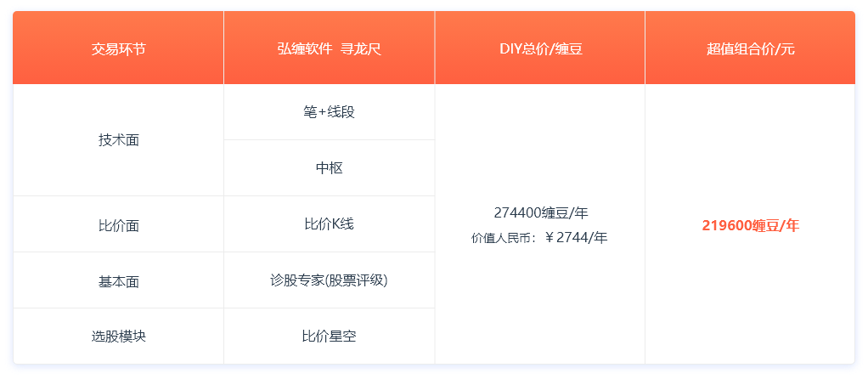Screen dimensions: 868x379
Task: Select the 中枢 cell
Action: click(330, 168)
